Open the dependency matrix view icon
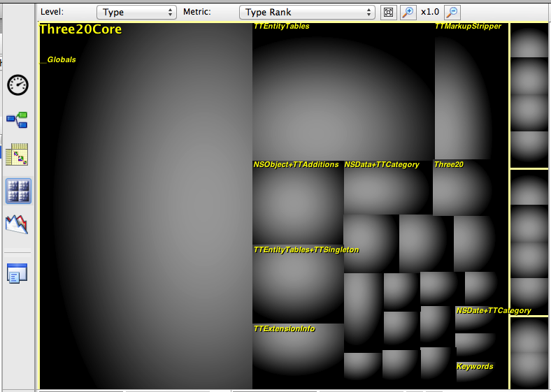The width and height of the screenshot is (551, 392). (17, 154)
